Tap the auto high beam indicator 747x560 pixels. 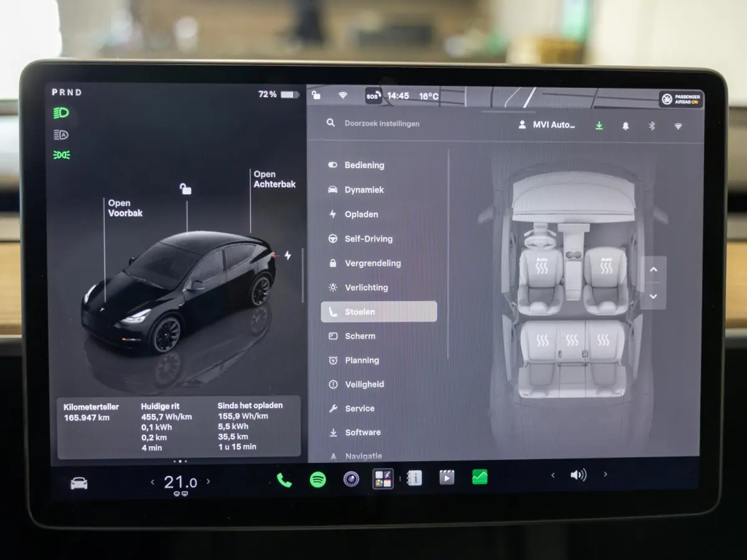61,134
